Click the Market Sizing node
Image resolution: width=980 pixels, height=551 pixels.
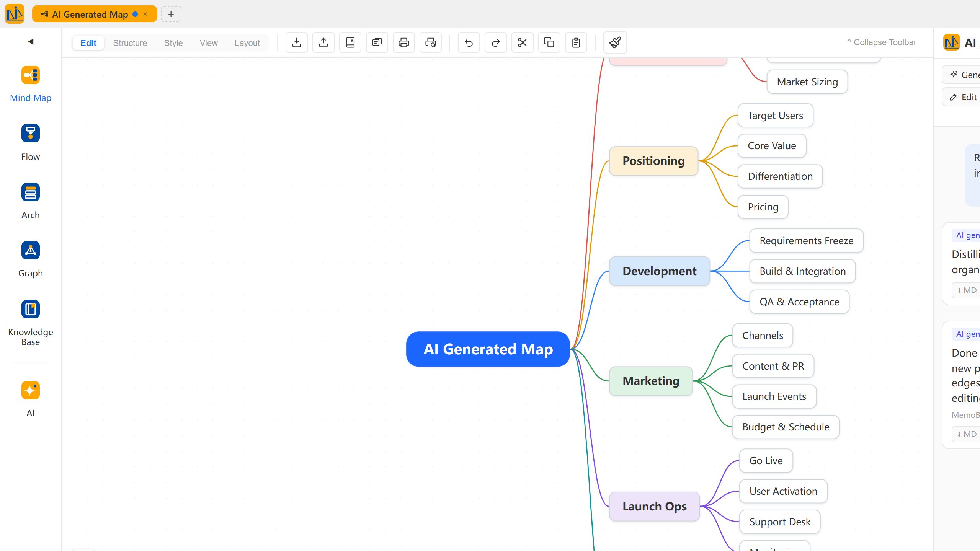tap(807, 82)
